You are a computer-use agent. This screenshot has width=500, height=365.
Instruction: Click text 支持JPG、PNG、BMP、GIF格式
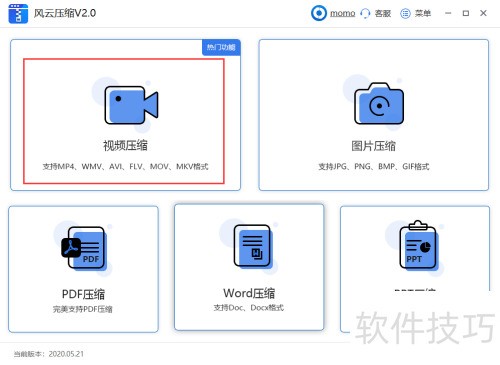pyautogui.click(x=374, y=166)
